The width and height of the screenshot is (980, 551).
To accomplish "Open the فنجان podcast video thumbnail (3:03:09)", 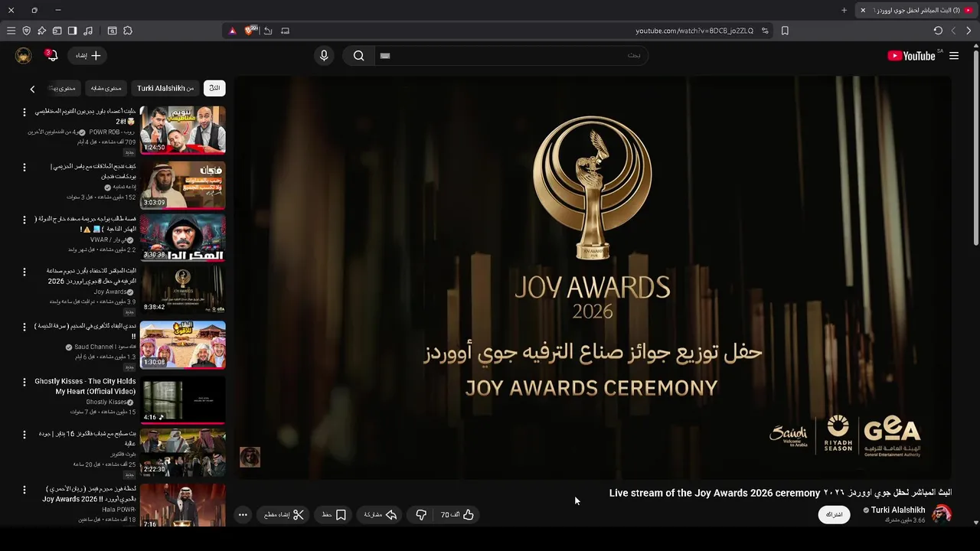I will (x=183, y=184).
